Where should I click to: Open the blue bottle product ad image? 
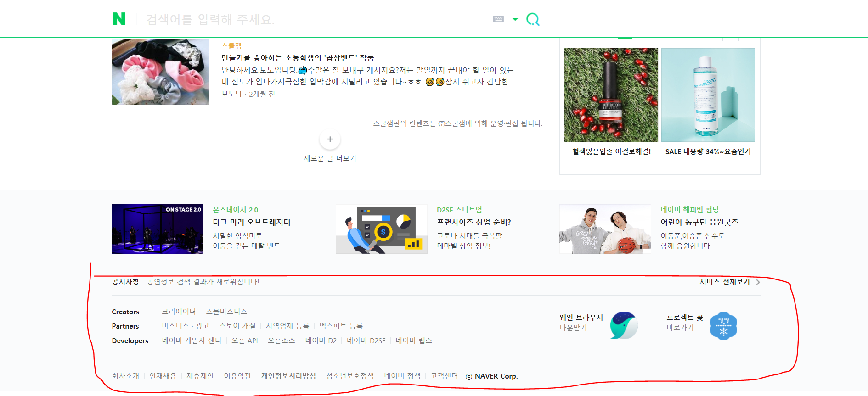[x=708, y=95]
